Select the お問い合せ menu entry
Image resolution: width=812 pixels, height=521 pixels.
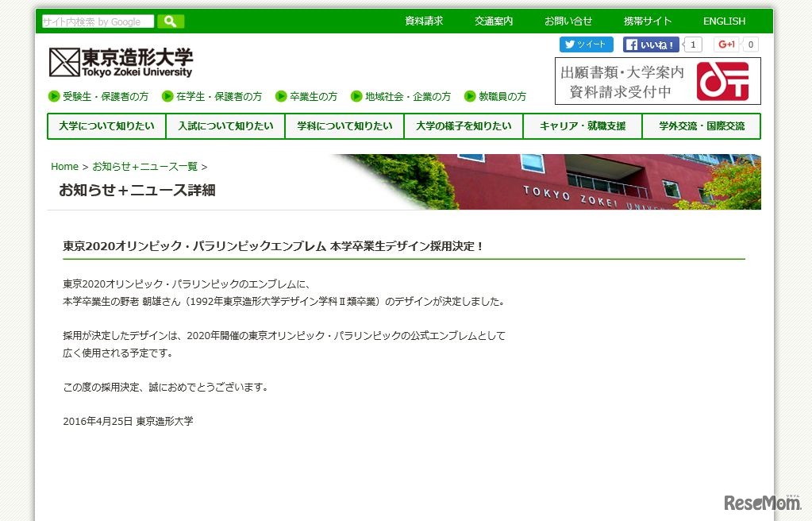(x=568, y=21)
